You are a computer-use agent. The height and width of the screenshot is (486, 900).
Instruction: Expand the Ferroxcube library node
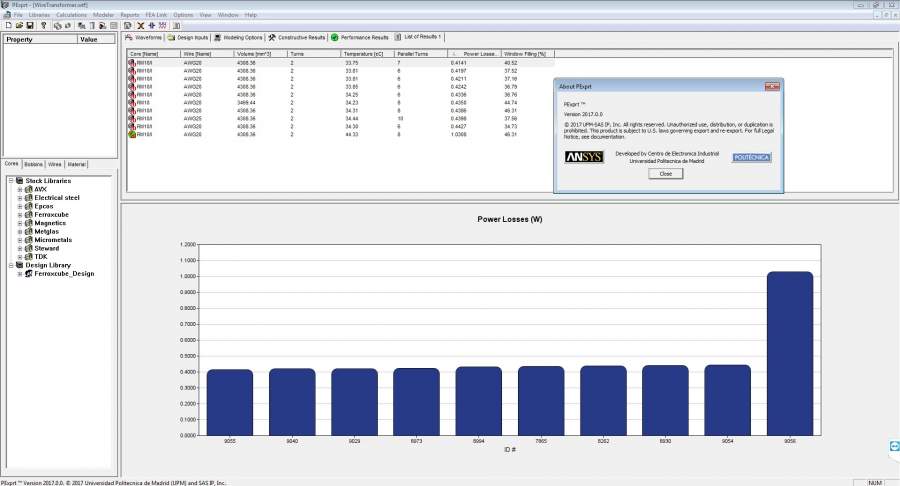(x=20, y=215)
